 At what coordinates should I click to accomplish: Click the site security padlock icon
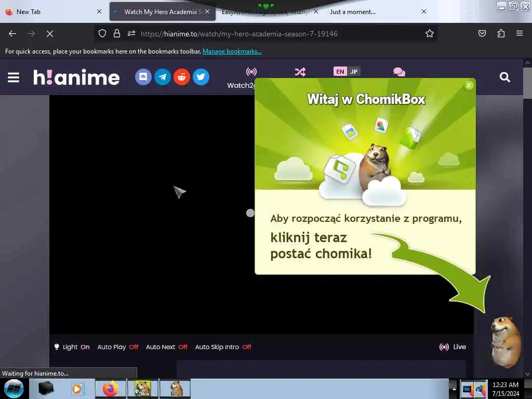pyautogui.click(x=117, y=33)
